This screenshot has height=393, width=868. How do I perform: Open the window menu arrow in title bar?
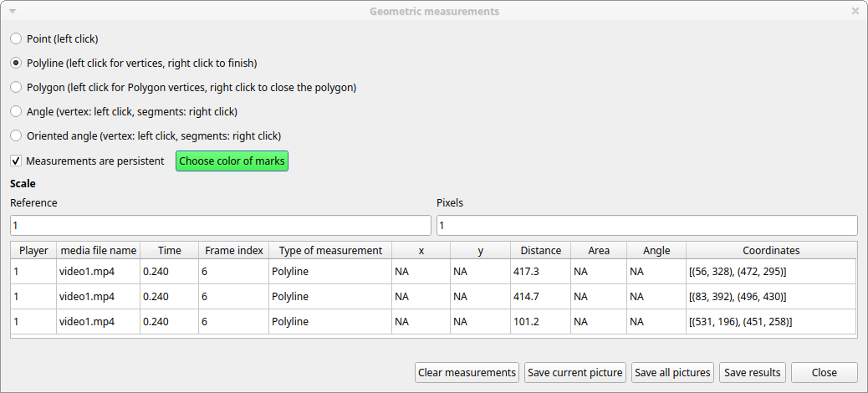tap(13, 11)
